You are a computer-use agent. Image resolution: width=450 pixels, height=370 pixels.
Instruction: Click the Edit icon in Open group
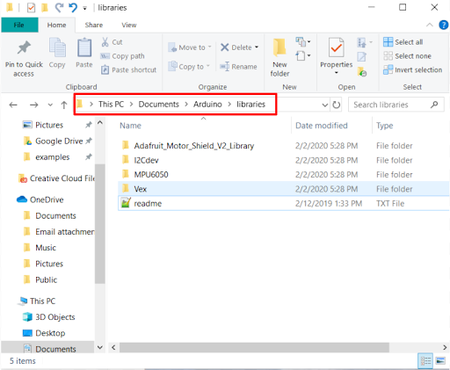point(362,57)
